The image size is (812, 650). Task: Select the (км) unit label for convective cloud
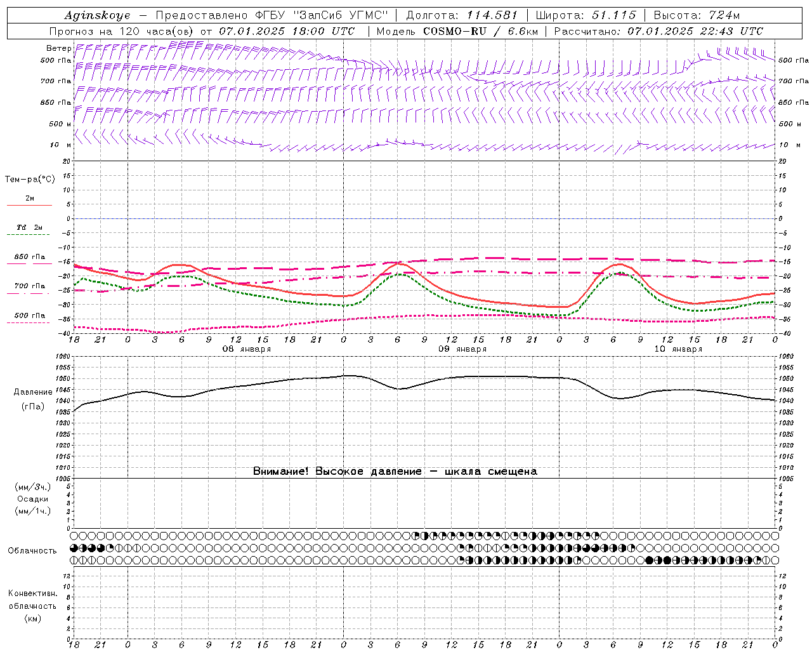click(32, 618)
